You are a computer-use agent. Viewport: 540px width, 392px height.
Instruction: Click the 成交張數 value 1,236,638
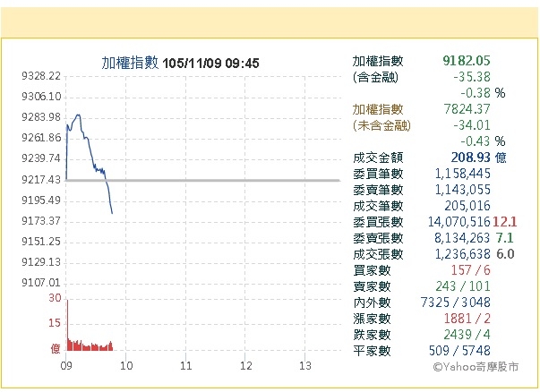[462, 254]
